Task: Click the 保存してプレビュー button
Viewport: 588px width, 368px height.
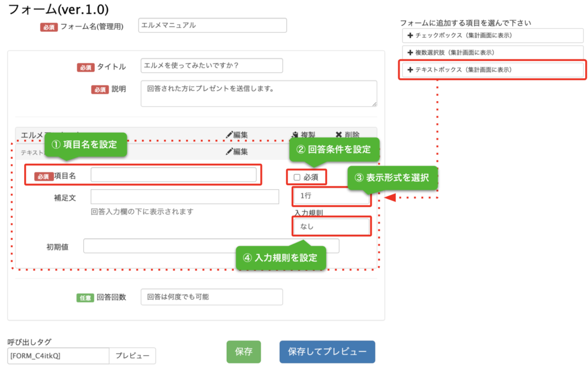Action: click(x=327, y=352)
